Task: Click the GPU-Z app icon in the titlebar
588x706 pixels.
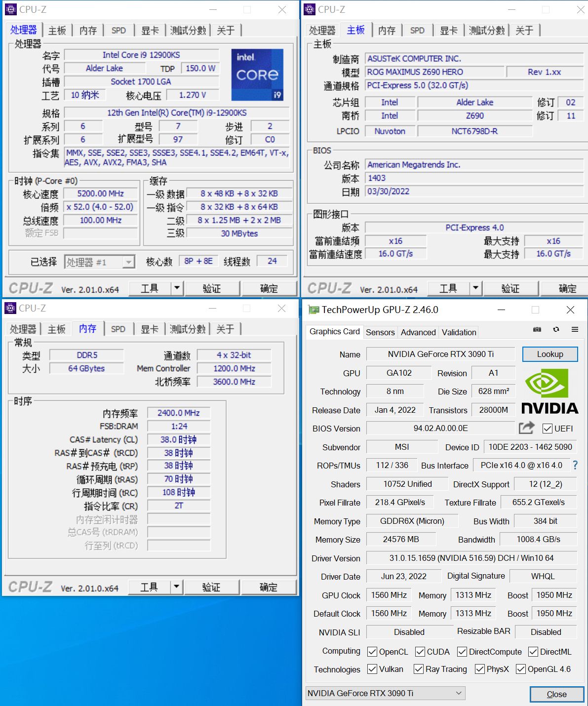Action: coord(313,310)
